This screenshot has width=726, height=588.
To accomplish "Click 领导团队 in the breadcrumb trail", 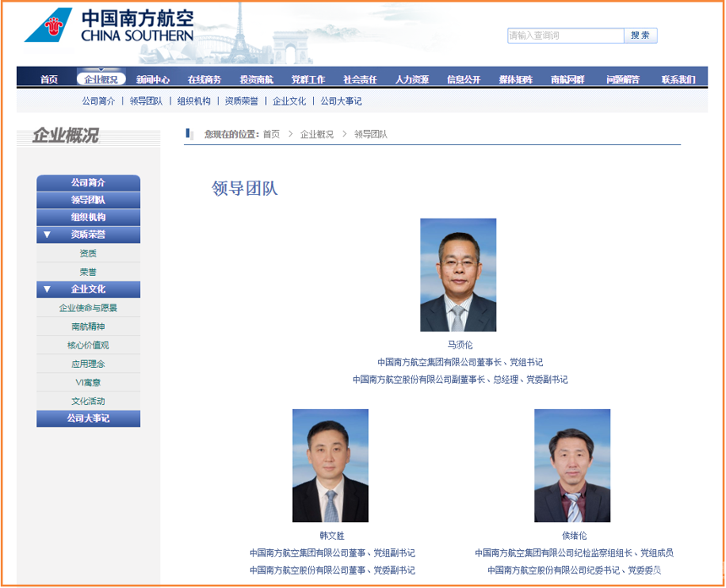I will click(371, 134).
